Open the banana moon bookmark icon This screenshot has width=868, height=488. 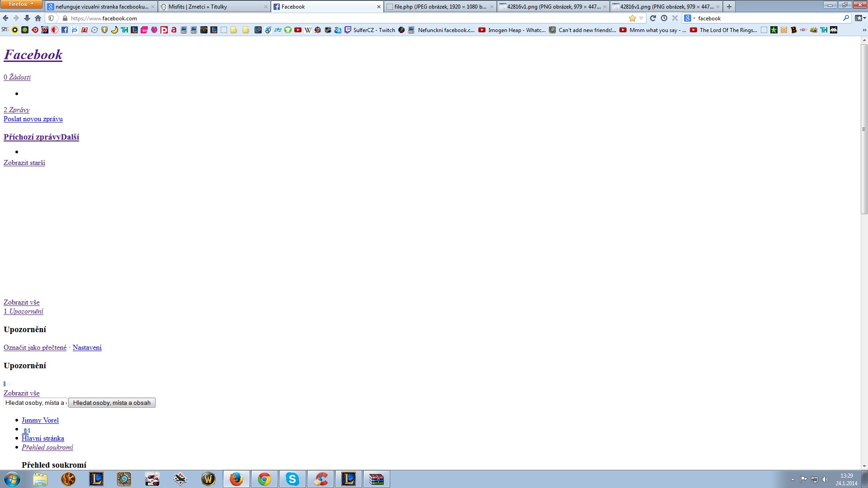(x=114, y=30)
